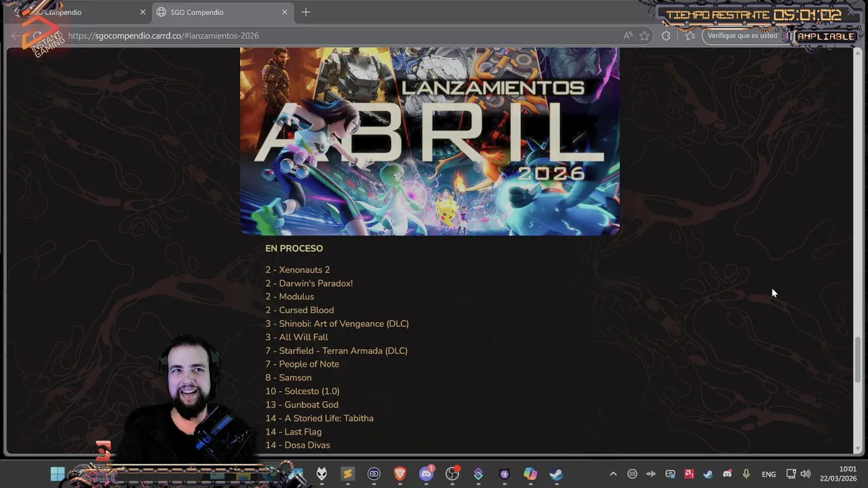
Task: Open Discord from the taskbar
Action: [427, 474]
